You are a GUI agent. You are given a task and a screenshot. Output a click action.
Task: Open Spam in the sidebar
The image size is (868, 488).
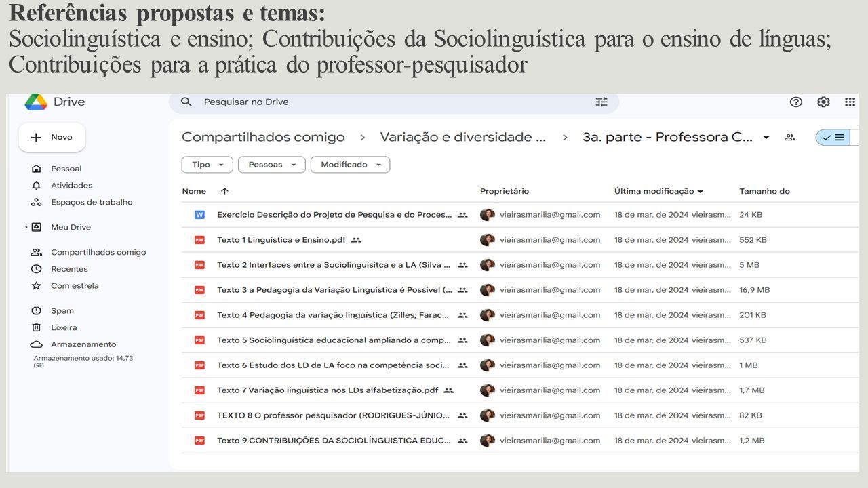click(x=62, y=310)
